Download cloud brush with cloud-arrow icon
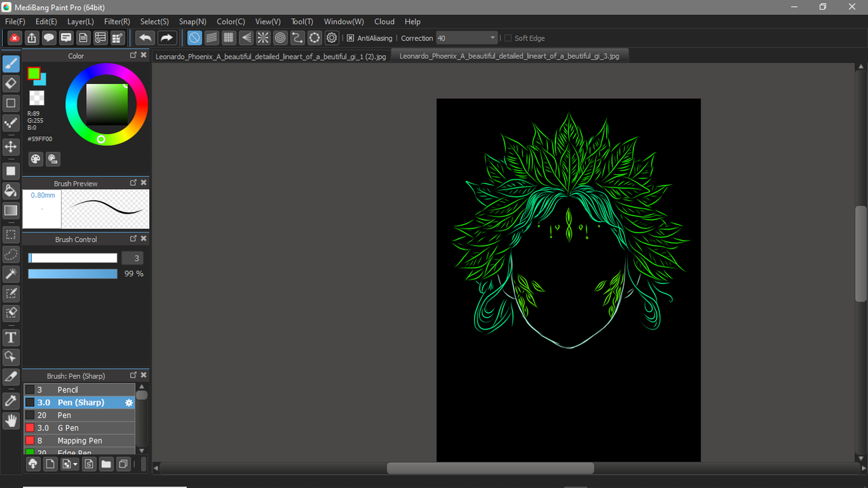 point(33,464)
